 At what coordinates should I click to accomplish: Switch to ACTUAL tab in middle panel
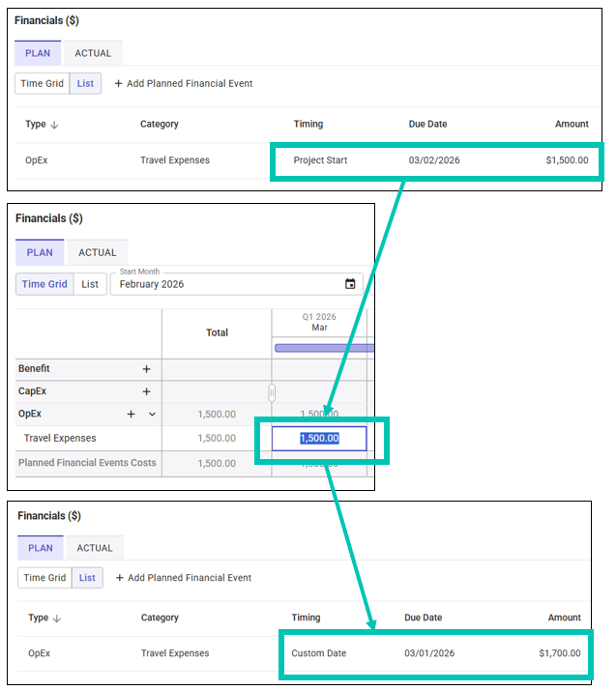pyautogui.click(x=97, y=253)
